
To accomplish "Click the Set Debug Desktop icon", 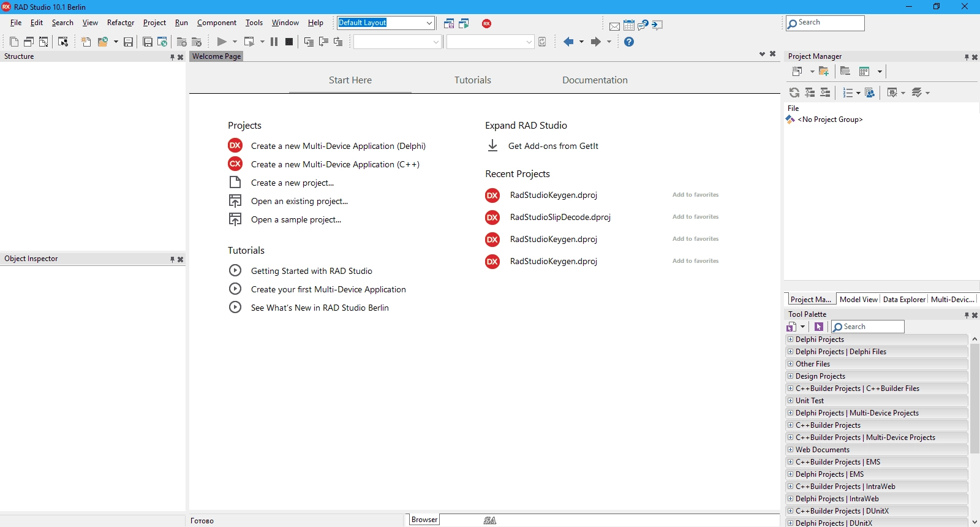I will point(464,23).
